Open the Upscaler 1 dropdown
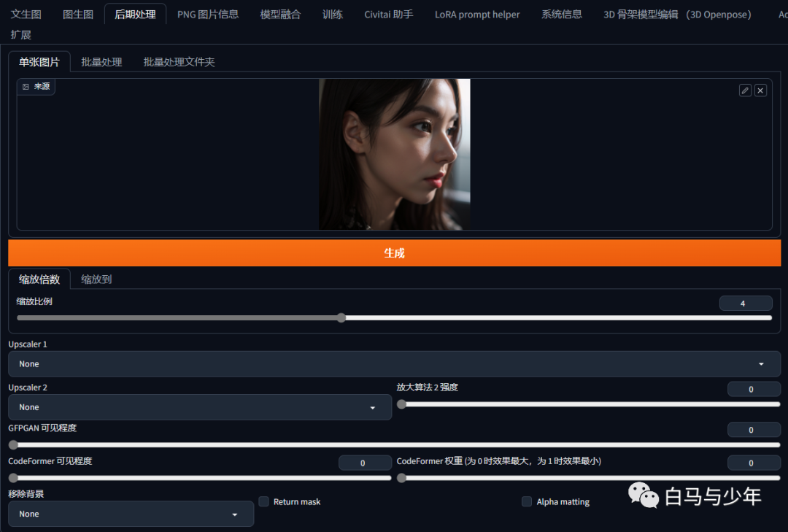Image resolution: width=788 pixels, height=532 pixels. [x=394, y=364]
